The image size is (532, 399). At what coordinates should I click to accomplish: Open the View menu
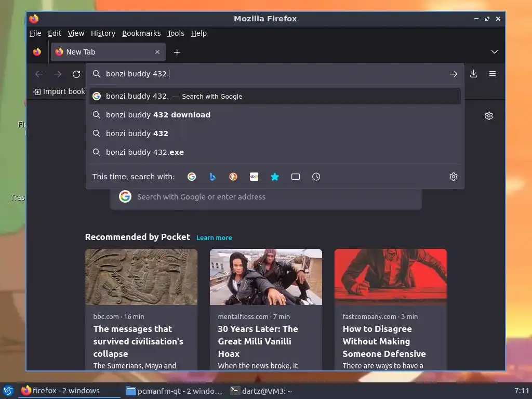coord(76,33)
